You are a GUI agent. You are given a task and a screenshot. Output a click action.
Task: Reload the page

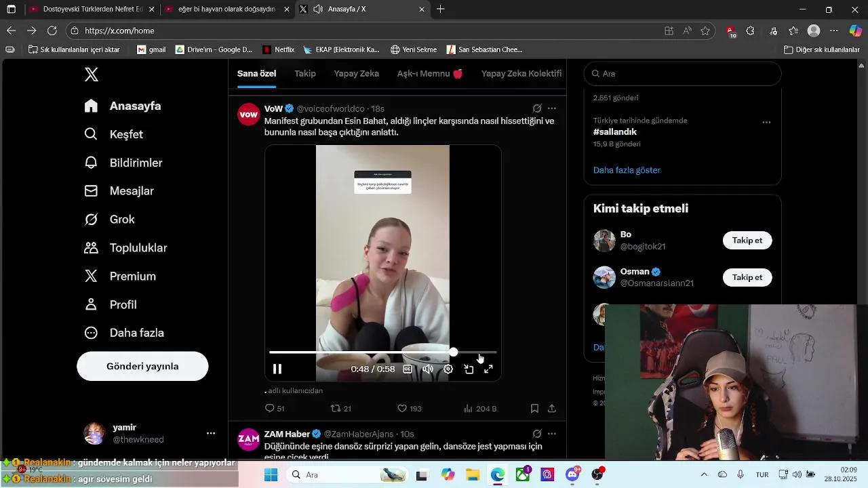(52, 30)
